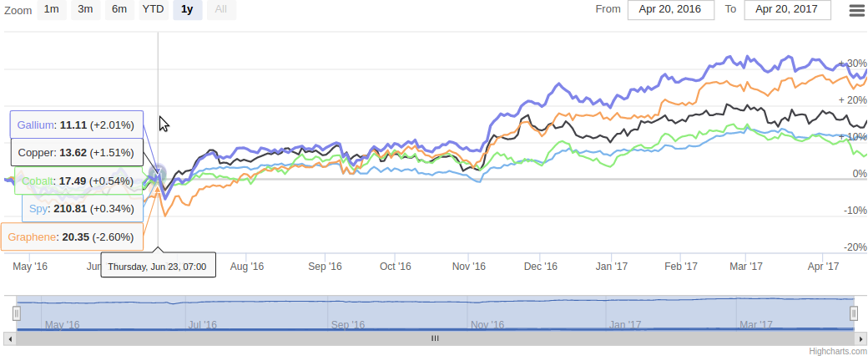Click the scrollbar center grip thumb
868x356 pixels.
pyautogui.click(x=434, y=338)
